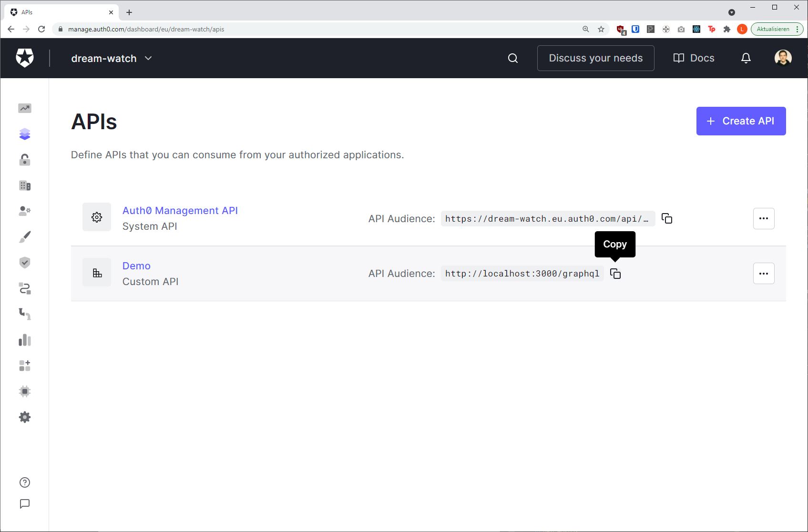Click the Create API button
808x532 pixels.
(741, 121)
